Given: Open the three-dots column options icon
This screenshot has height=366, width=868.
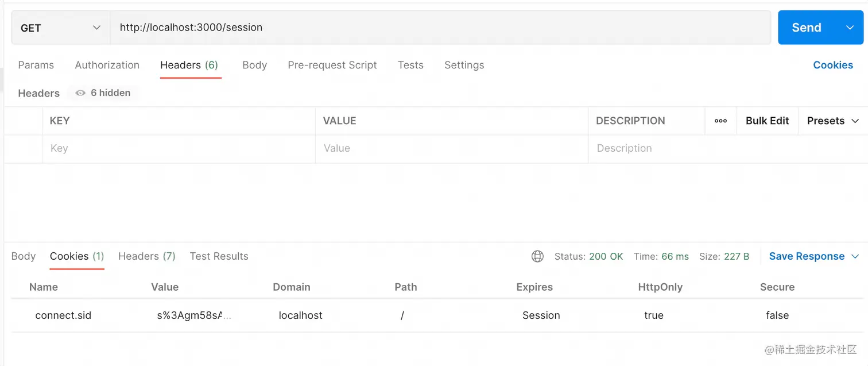Looking at the screenshot, I should [720, 121].
